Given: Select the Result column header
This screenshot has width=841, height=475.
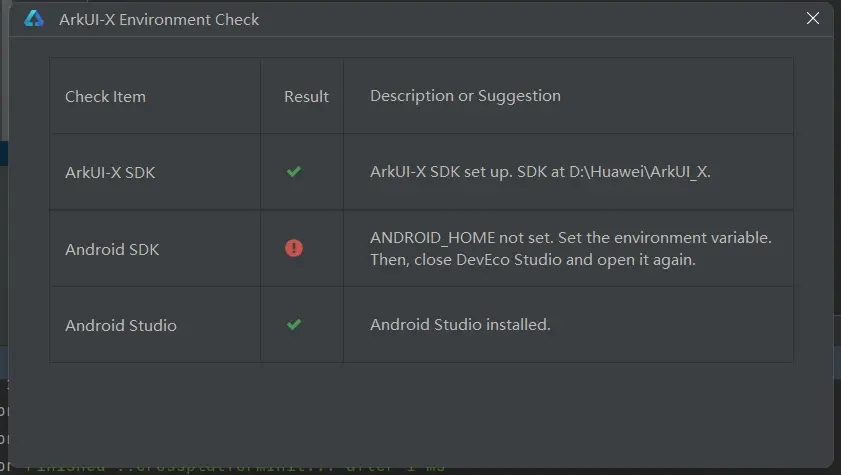Looking at the screenshot, I should coord(306,97).
